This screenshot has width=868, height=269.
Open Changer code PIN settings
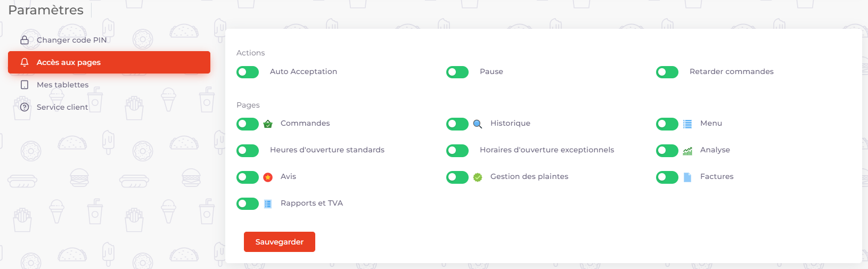pyautogui.click(x=71, y=40)
